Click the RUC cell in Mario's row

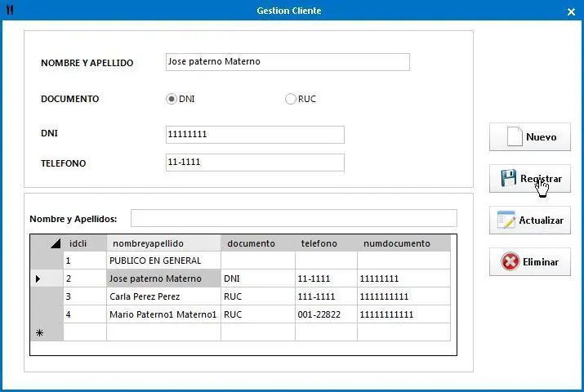(258, 314)
